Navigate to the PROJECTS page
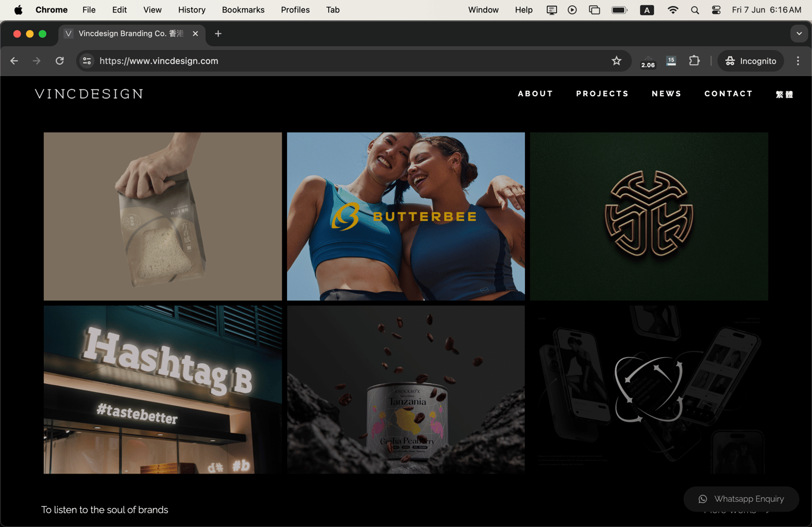Image resolution: width=812 pixels, height=527 pixels. point(602,93)
